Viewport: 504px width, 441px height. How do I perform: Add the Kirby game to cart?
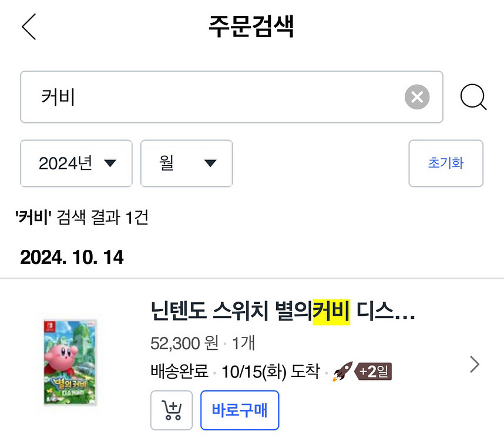coord(172,410)
